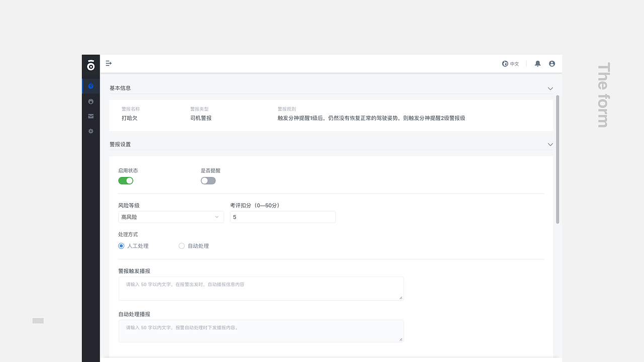Viewport: 644px width, 362px height.
Task: Open the mail sidebar icon
Action: point(91,116)
